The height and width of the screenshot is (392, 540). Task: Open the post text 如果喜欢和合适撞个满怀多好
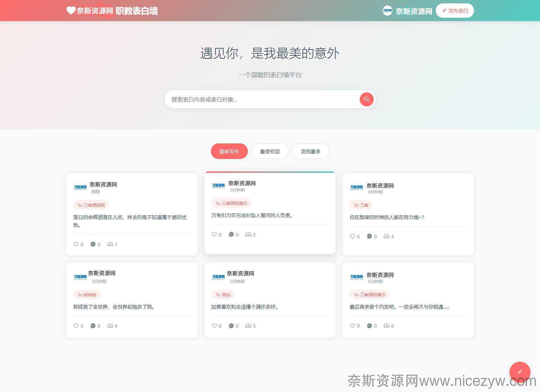(x=245, y=307)
